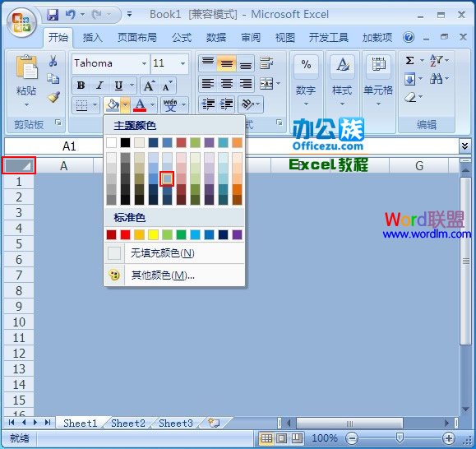The height and width of the screenshot is (449, 476).
Task: Click the Office button logo
Action: coord(21,23)
